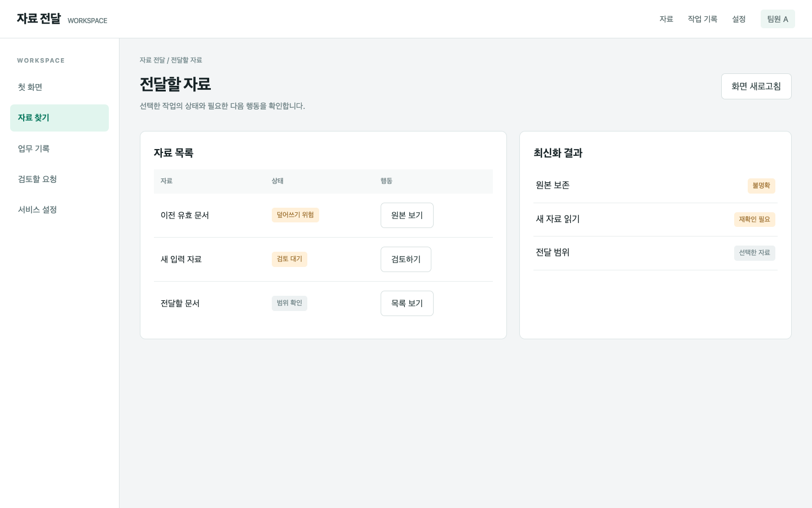The image size is (812, 508).
Task: Click the 원본 보존 result label
Action: [553, 185]
